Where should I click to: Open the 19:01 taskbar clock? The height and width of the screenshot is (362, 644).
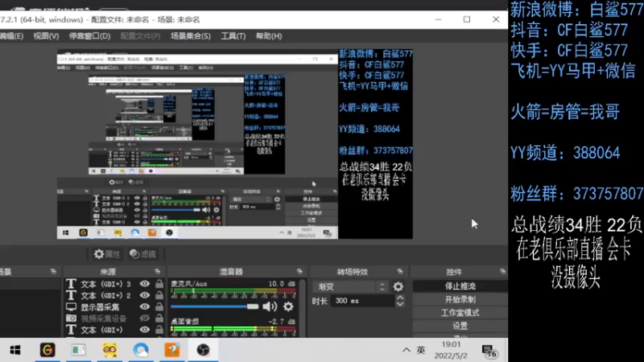point(451,350)
